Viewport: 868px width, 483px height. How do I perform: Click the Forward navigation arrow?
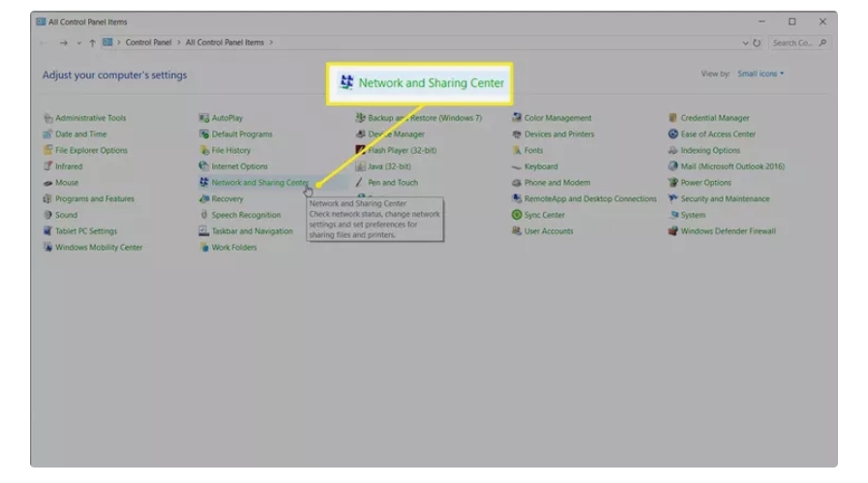click(63, 43)
